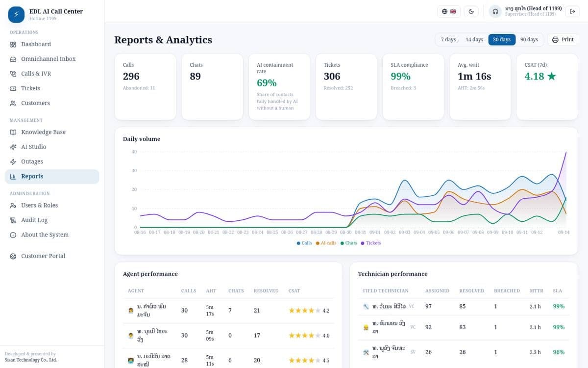Open the Users & Roles page
The height and width of the screenshot is (368, 588).
tap(52, 205)
